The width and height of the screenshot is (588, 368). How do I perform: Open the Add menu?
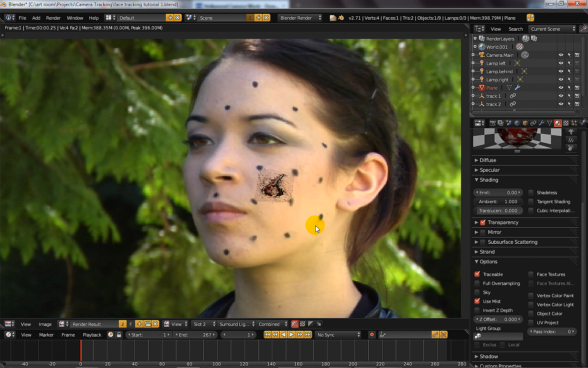(x=36, y=18)
